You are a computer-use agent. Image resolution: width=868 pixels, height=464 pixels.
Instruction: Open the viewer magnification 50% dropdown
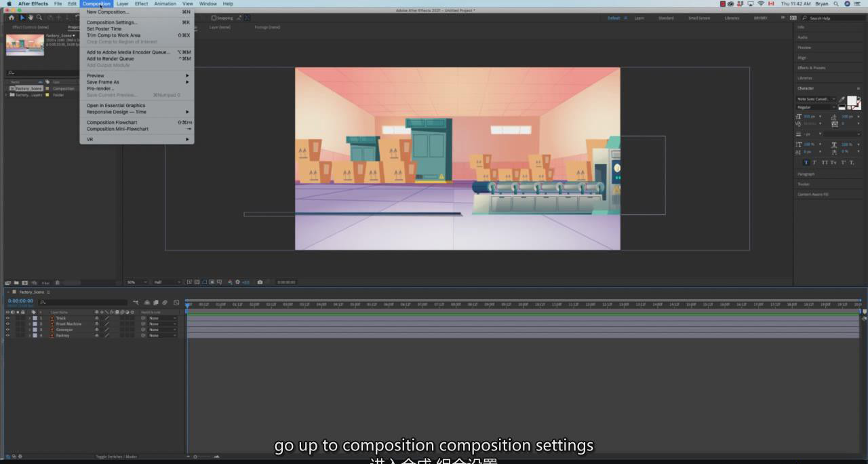136,282
